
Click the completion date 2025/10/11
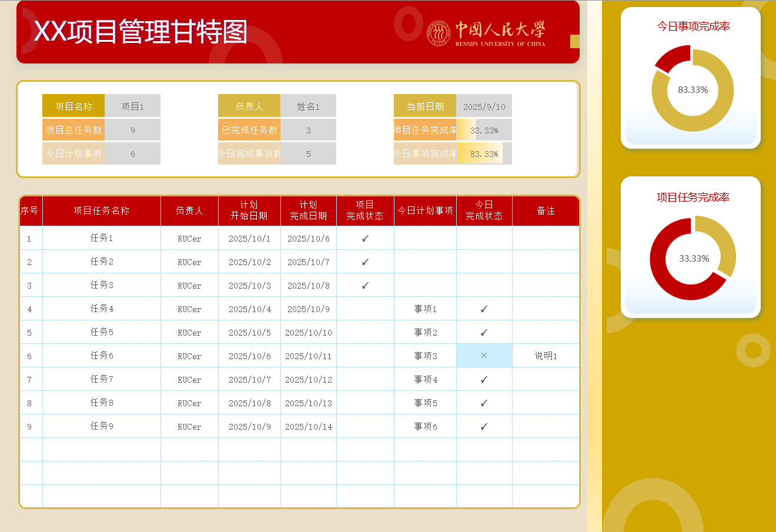(309, 356)
